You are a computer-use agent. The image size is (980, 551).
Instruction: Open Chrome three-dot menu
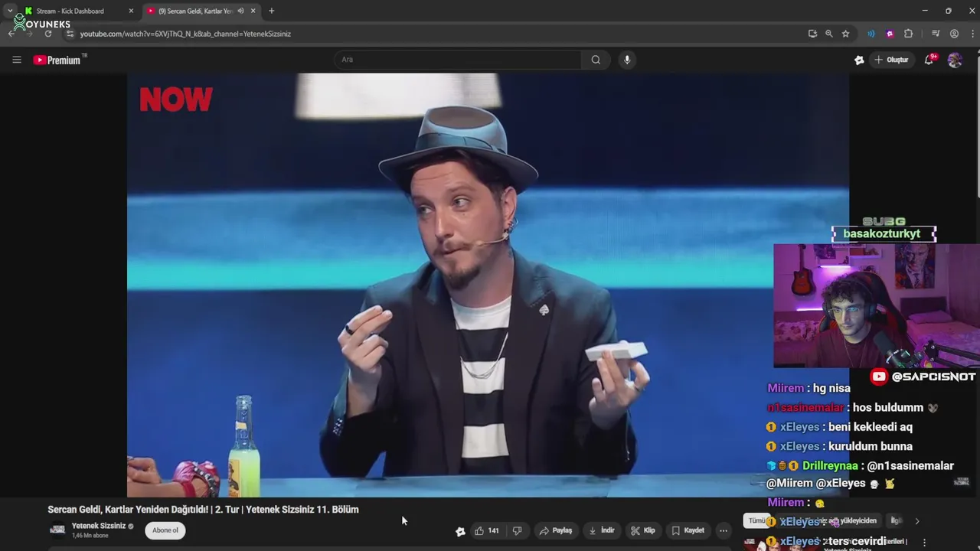pyautogui.click(x=972, y=34)
